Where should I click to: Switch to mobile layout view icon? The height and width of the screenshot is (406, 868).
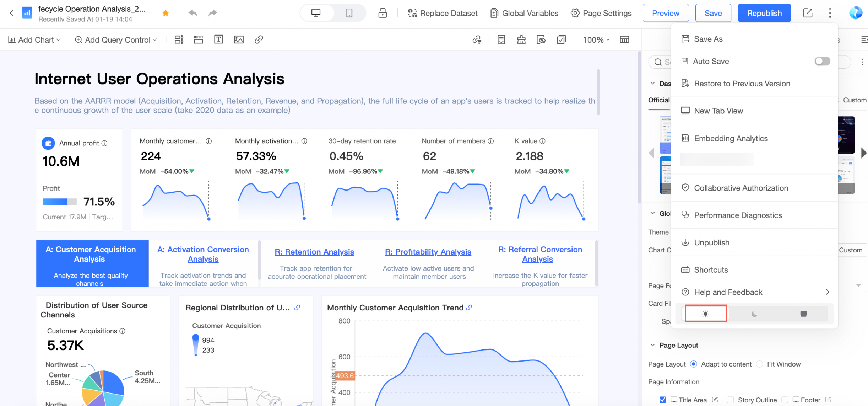(349, 13)
